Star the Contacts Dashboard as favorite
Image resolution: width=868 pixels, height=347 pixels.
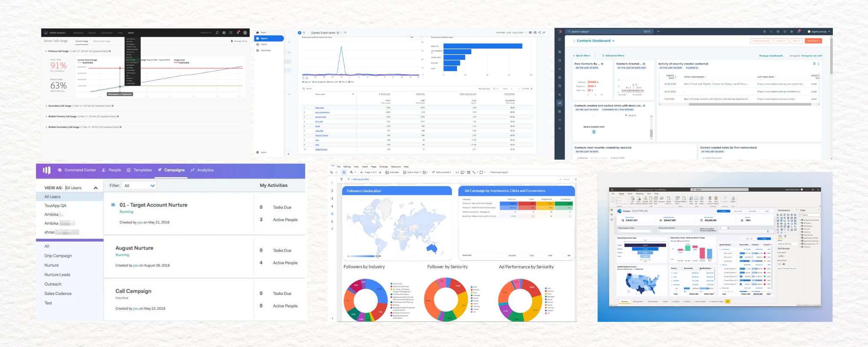pos(573,41)
